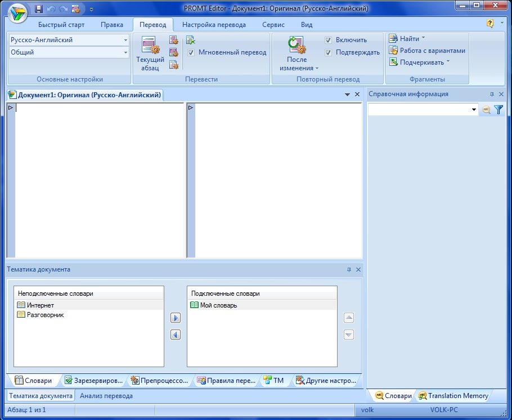
Task: Switch to the Вид ribbon tab
Action: [307, 25]
